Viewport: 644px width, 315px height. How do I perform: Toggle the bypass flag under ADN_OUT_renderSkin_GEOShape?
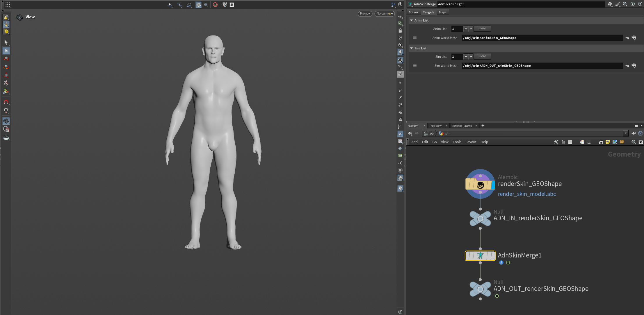497,296
